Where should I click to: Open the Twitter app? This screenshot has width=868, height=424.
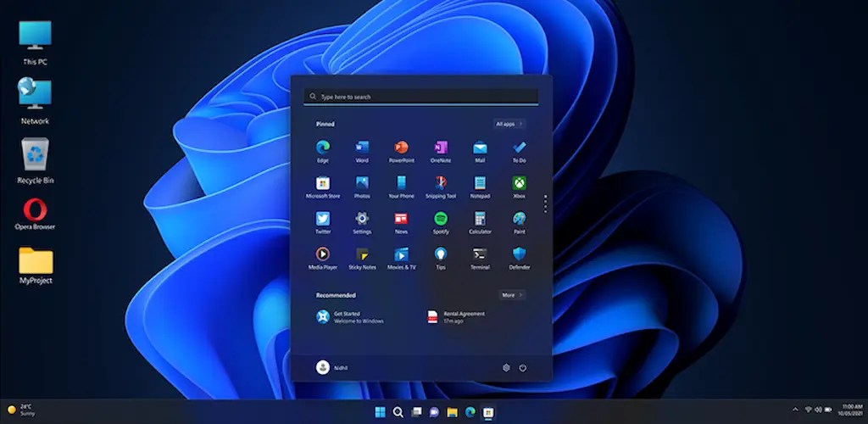[323, 222]
